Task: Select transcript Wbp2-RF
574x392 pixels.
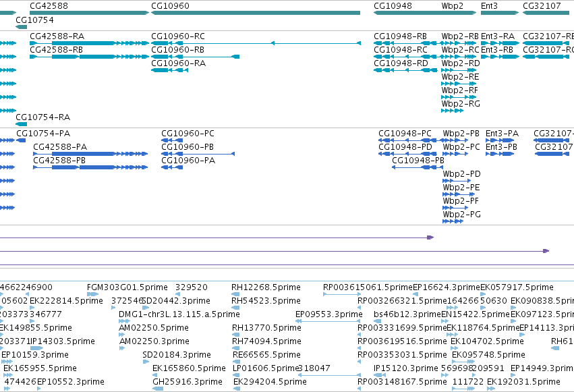Action: click(x=459, y=97)
